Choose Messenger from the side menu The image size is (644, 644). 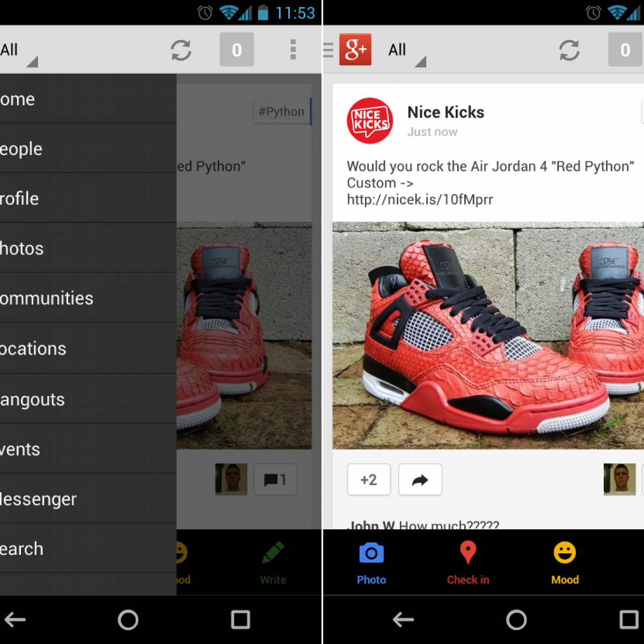pyautogui.click(x=39, y=499)
